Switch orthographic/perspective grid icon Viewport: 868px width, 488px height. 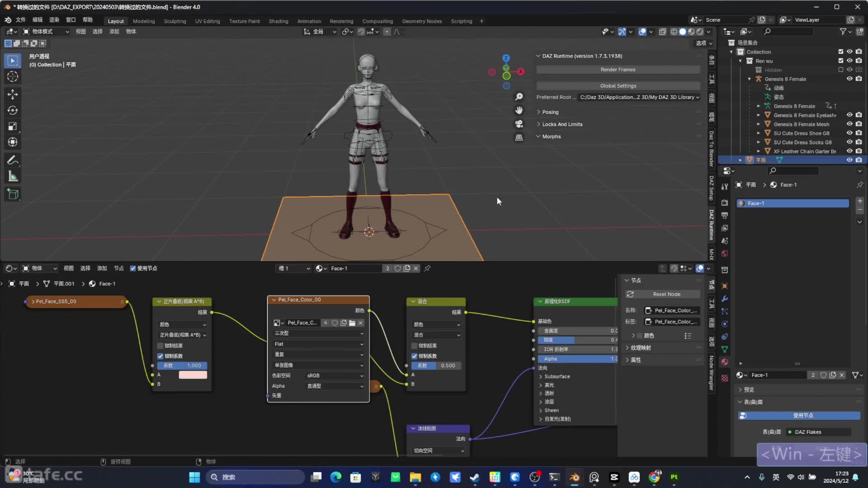(x=519, y=137)
